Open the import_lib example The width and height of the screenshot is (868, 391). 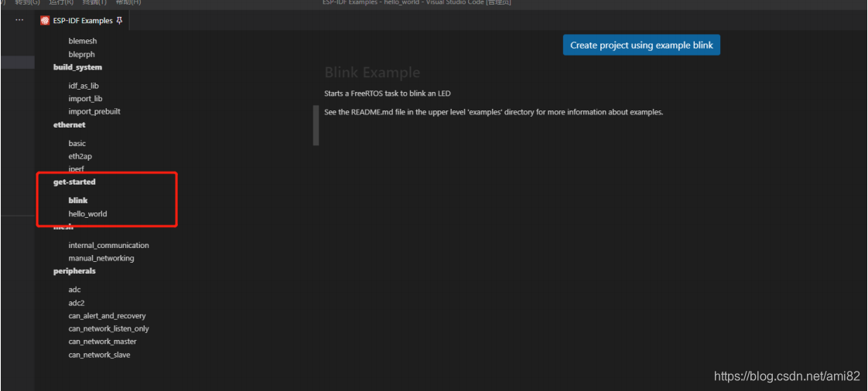85,98
